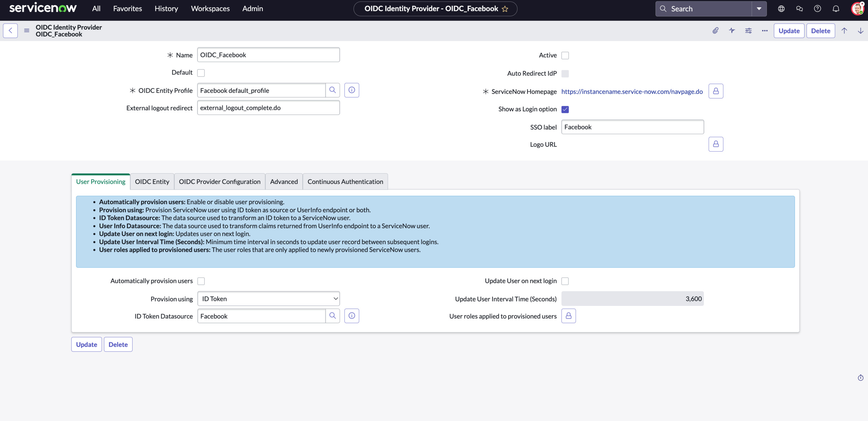
Task: Switch to the Advanced tab
Action: point(284,182)
